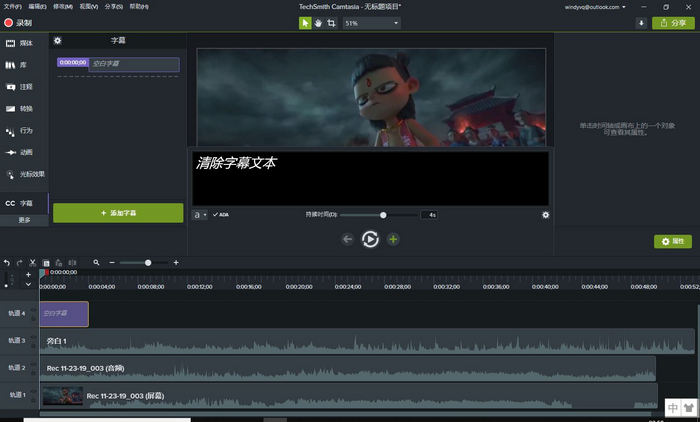Click the green Share (分享) button
700x422 pixels.
(673, 23)
